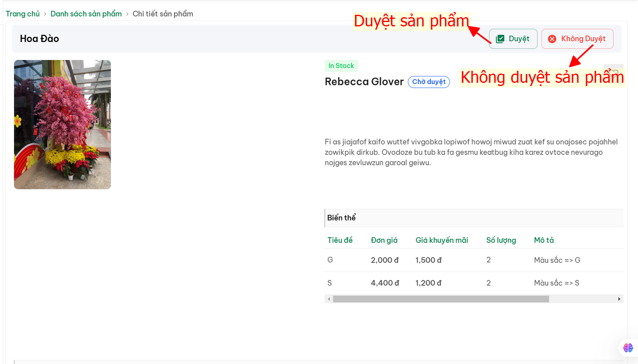Viewport: 638px width, 364px height.
Task: Click Chi tiết sản phẩm breadcrumb
Action: click(x=163, y=14)
